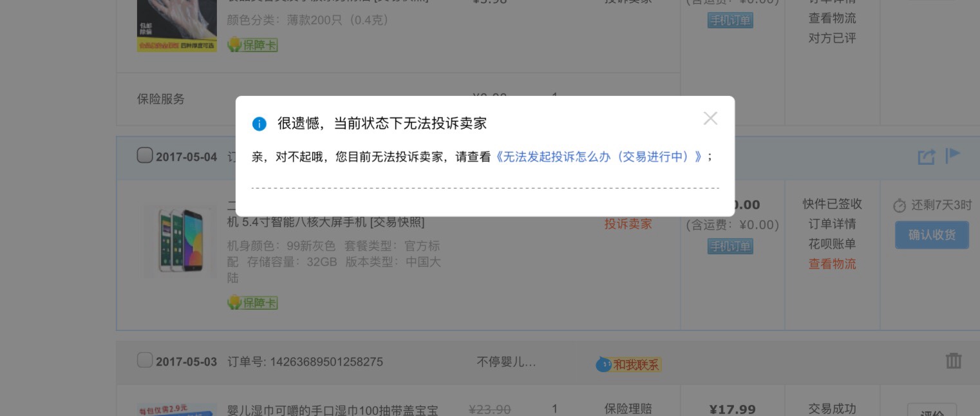Open the 无法发起投诉怎么办 help link
The width and height of the screenshot is (980, 416).
pos(599,157)
